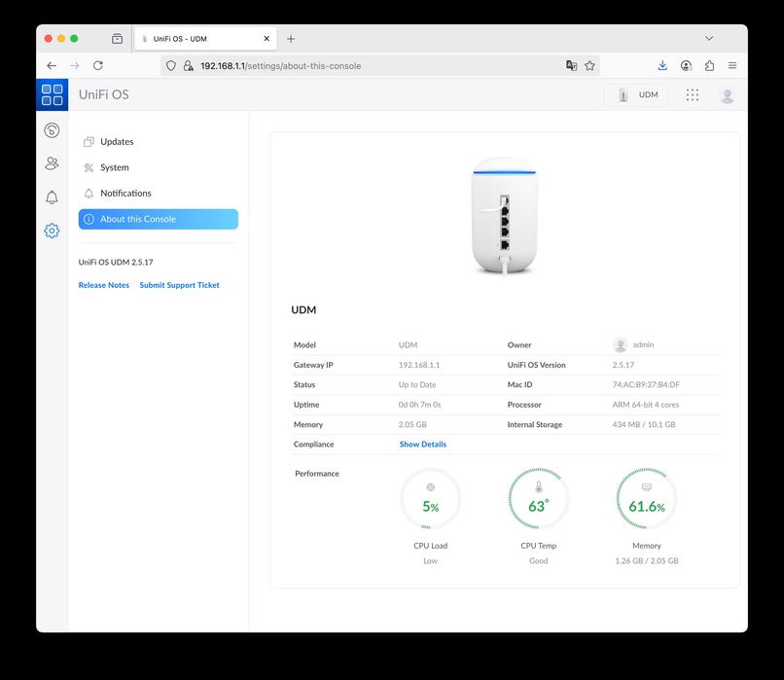Select About this Console menu item
784x680 pixels.
click(x=158, y=219)
